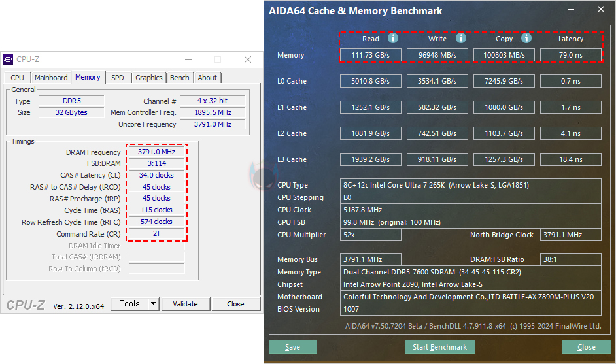Open the About tab in CPU-Z
616x364 pixels.
point(207,78)
